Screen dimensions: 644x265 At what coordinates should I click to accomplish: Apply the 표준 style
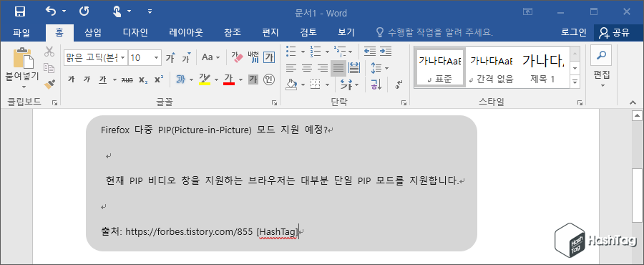tap(439, 67)
